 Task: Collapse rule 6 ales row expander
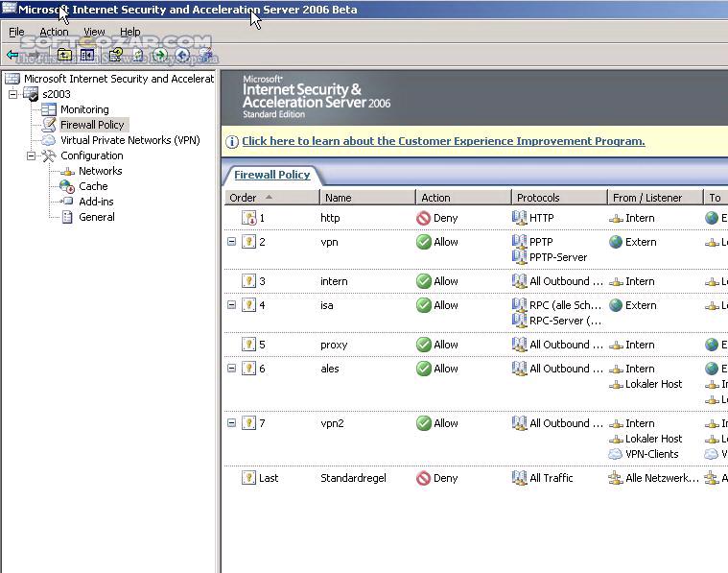point(232,369)
